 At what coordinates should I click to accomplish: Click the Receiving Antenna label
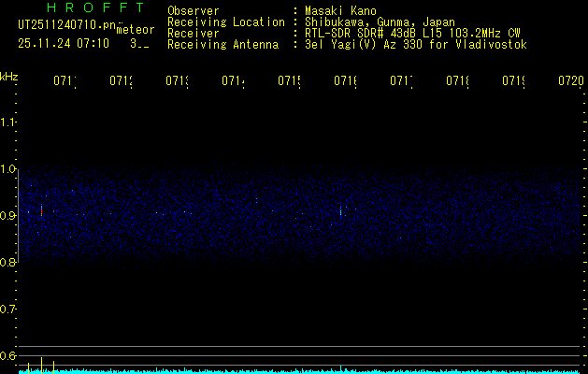pyautogui.click(x=223, y=45)
